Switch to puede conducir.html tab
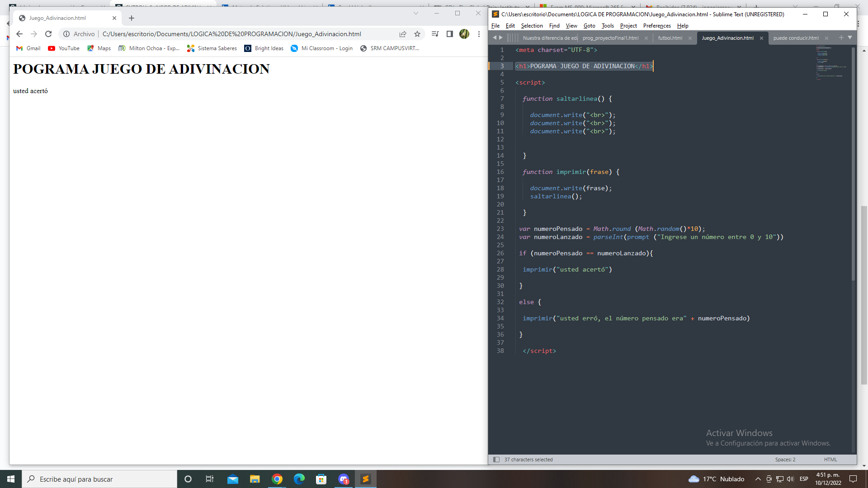 coord(796,38)
